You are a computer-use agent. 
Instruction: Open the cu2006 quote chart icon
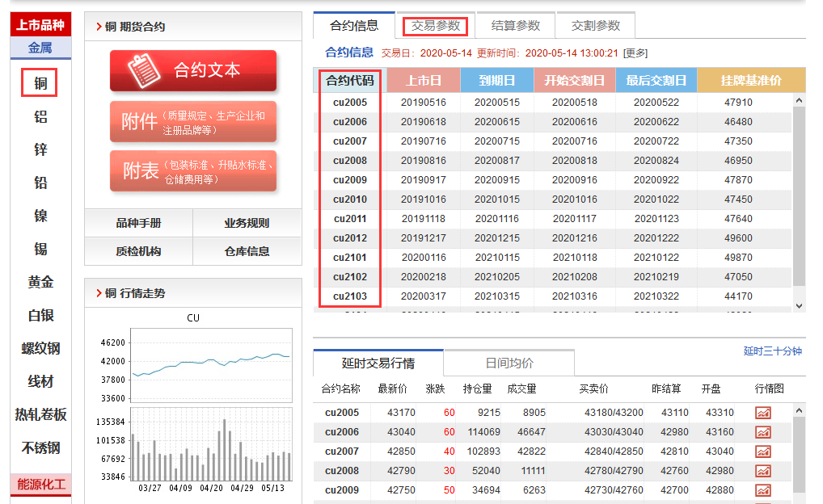click(x=762, y=432)
